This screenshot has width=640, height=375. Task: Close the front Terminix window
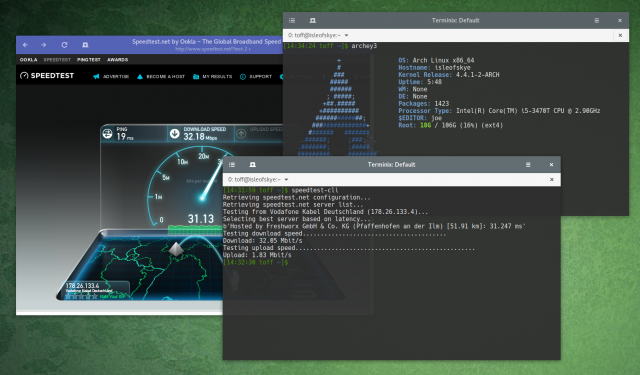pos(551,164)
